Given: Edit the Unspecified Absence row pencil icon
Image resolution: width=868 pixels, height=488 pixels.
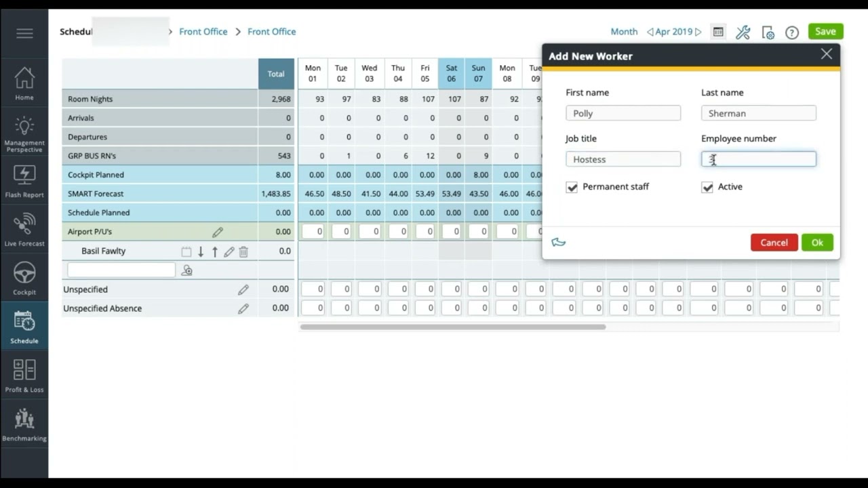Looking at the screenshot, I should click(243, 308).
